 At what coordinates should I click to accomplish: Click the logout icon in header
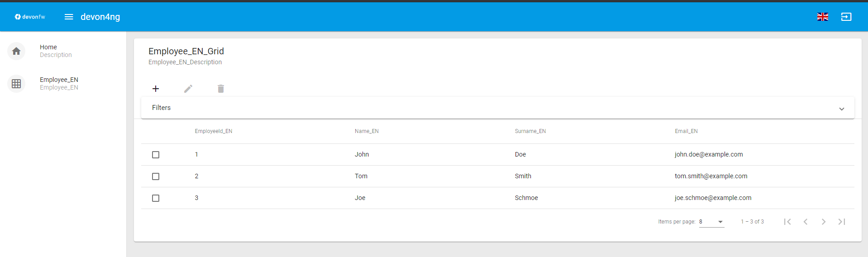[846, 17]
